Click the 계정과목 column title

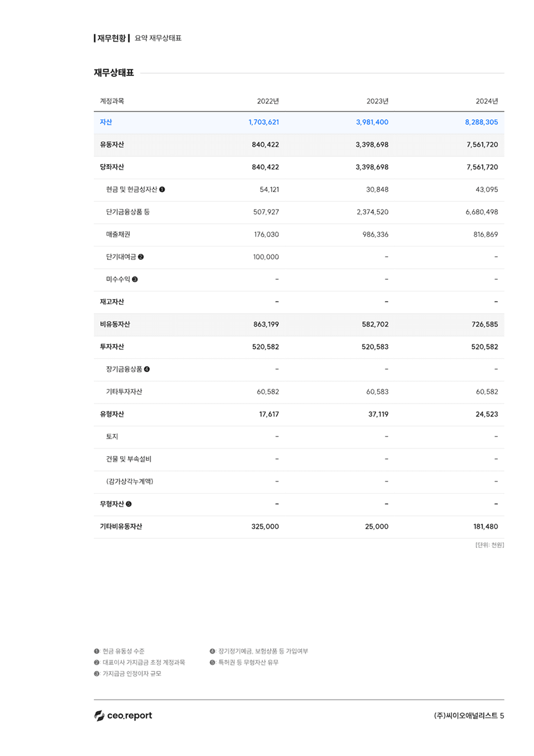(x=112, y=100)
